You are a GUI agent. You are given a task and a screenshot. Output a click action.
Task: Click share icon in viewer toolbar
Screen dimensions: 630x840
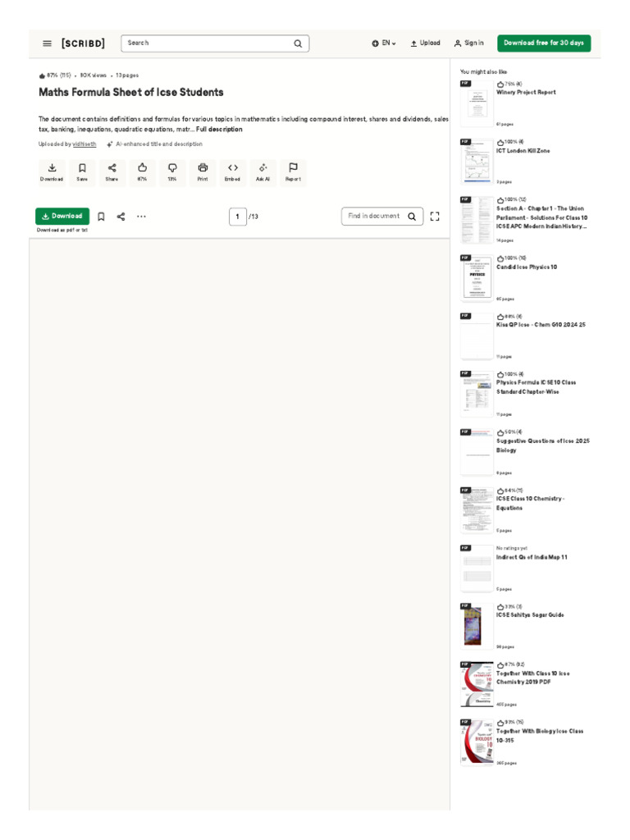[x=121, y=217]
